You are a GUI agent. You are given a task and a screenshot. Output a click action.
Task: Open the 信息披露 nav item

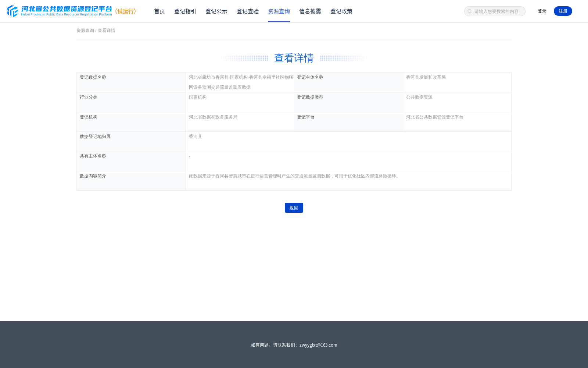click(x=310, y=11)
